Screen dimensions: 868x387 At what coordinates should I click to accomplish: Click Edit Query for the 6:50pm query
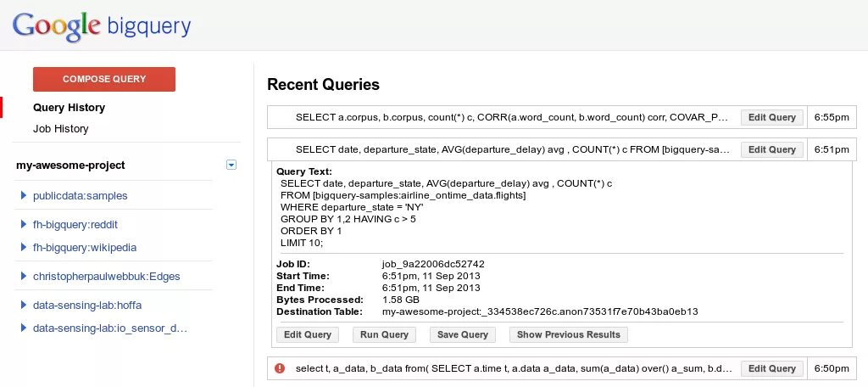(x=771, y=368)
